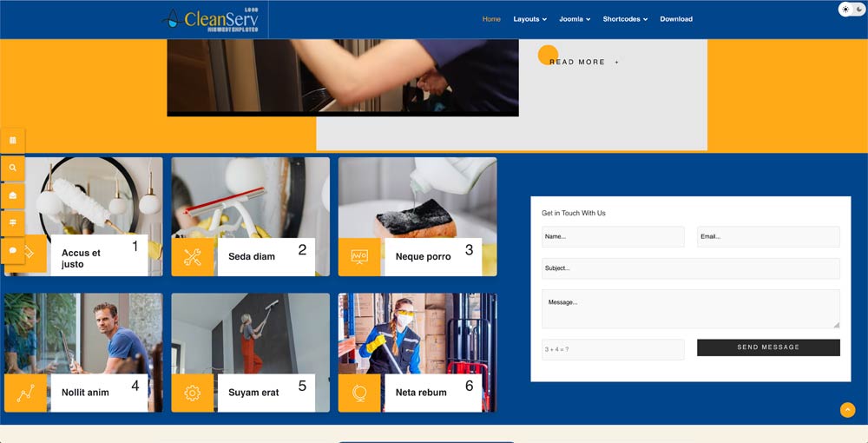Click the Email input field
868x443 pixels.
[768, 236]
